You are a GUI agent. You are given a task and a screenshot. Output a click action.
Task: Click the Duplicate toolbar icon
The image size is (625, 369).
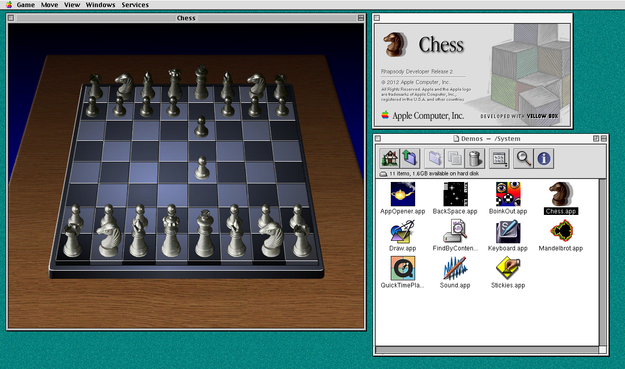click(x=454, y=158)
